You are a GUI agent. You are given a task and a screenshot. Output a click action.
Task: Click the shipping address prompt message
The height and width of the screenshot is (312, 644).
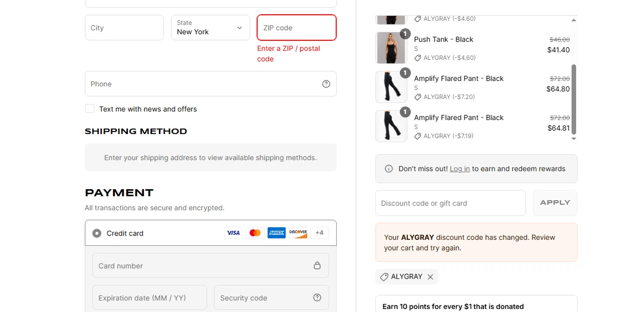(211, 157)
